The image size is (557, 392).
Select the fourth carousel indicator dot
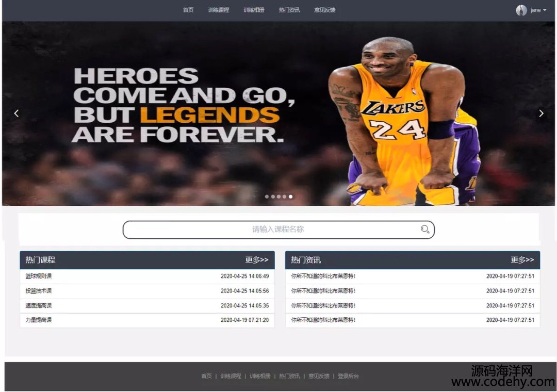tap(285, 197)
